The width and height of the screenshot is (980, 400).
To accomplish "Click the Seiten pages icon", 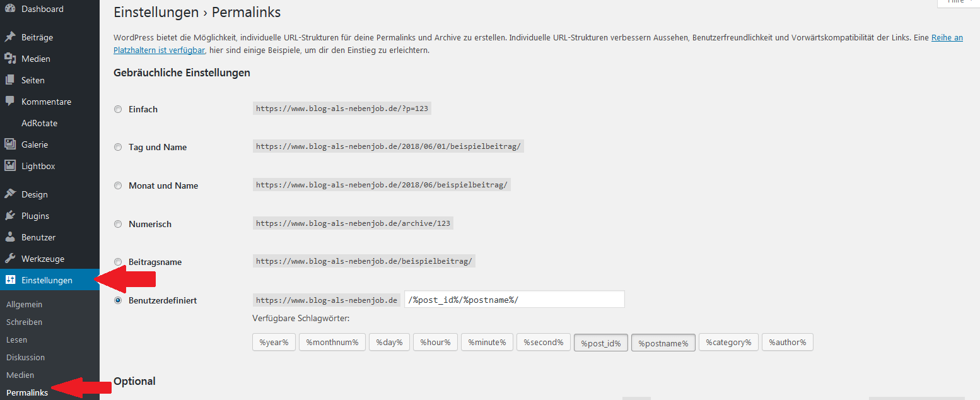I will 10,80.
